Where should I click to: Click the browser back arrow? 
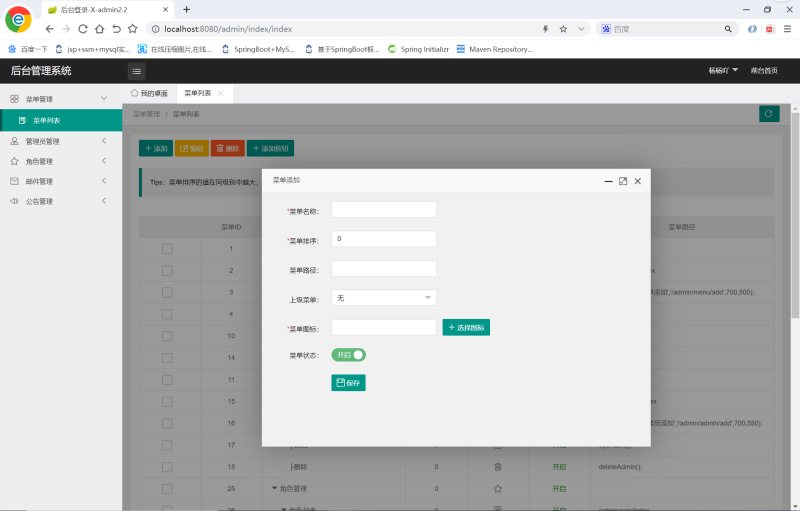(49, 29)
